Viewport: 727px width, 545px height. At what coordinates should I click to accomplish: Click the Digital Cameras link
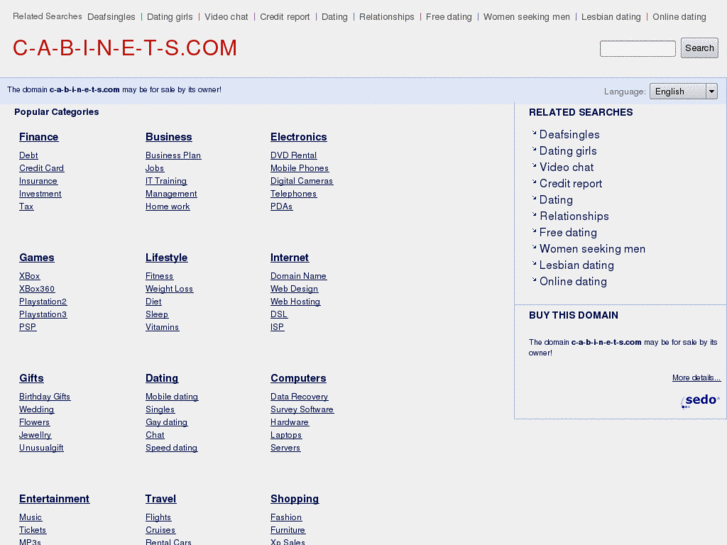(302, 181)
